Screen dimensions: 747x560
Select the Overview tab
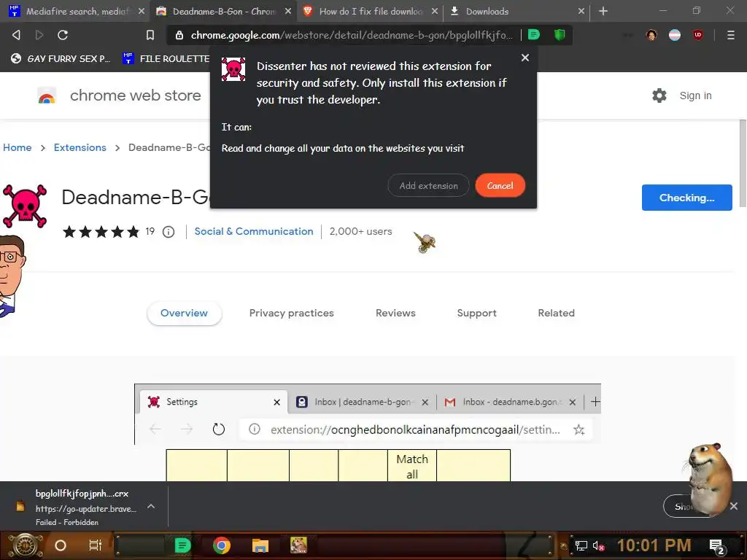[x=184, y=313]
